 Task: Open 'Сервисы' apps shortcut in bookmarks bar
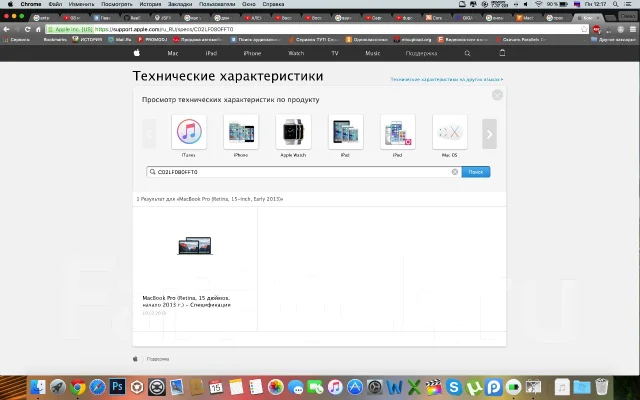pyautogui.click(x=17, y=40)
